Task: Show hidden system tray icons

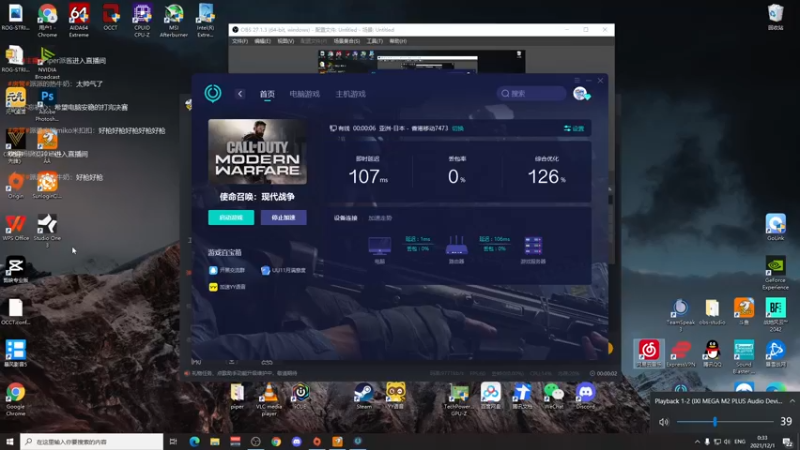Action: pos(697,441)
